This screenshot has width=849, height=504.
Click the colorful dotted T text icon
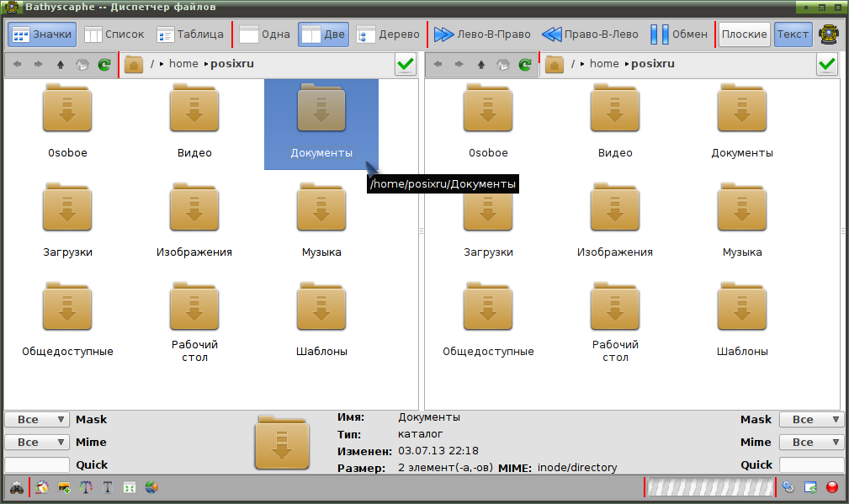point(86,487)
